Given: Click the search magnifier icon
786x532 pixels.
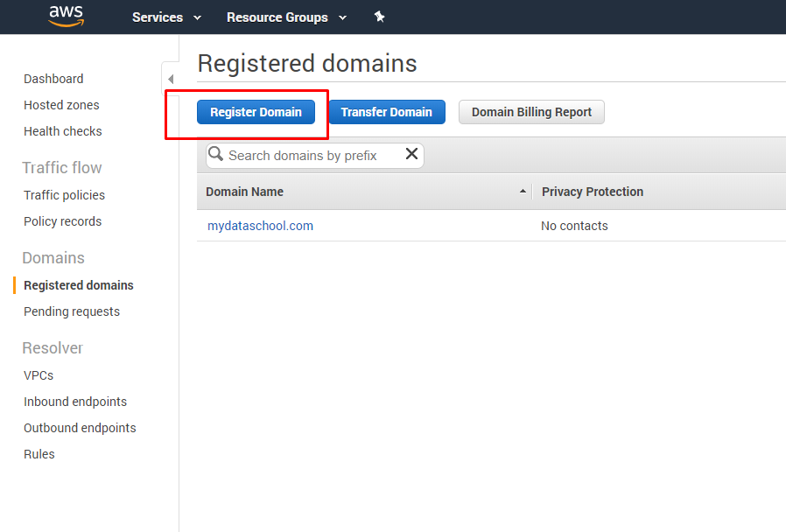Looking at the screenshot, I should tap(215, 154).
